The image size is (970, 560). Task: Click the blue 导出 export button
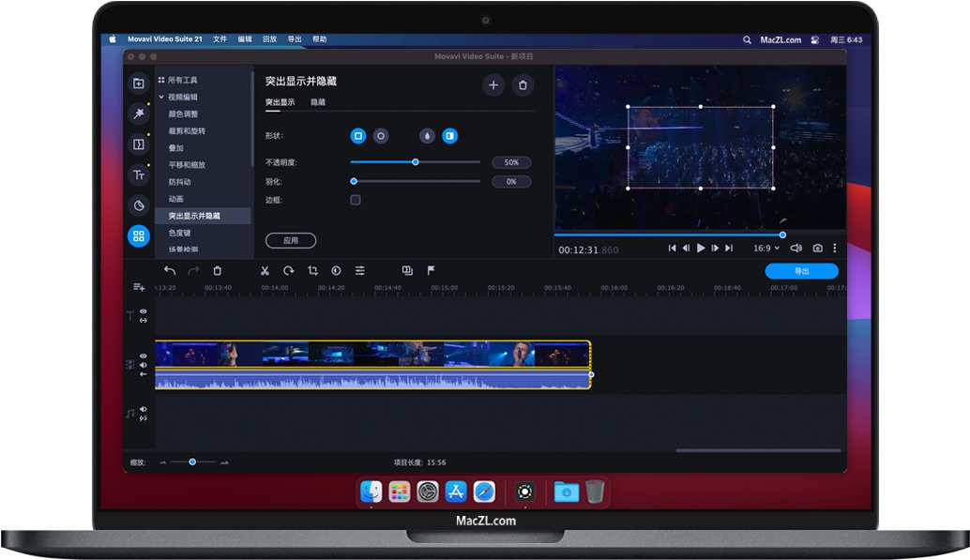coord(802,270)
